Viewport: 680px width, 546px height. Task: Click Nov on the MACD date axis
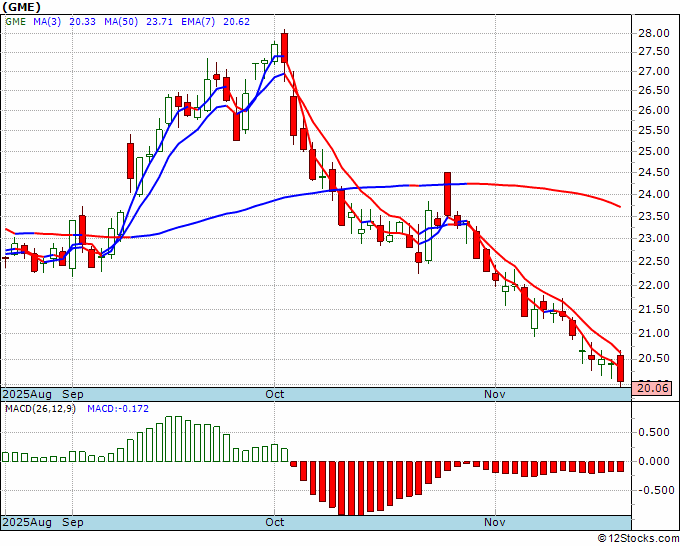click(x=495, y=522)
